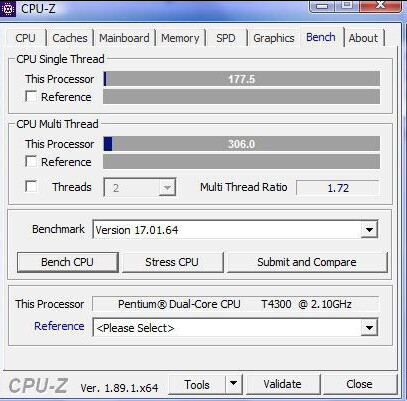Viewport: 407px width, 401px height.
Task: Click the Validate button
Action: (x=283, y=384)
